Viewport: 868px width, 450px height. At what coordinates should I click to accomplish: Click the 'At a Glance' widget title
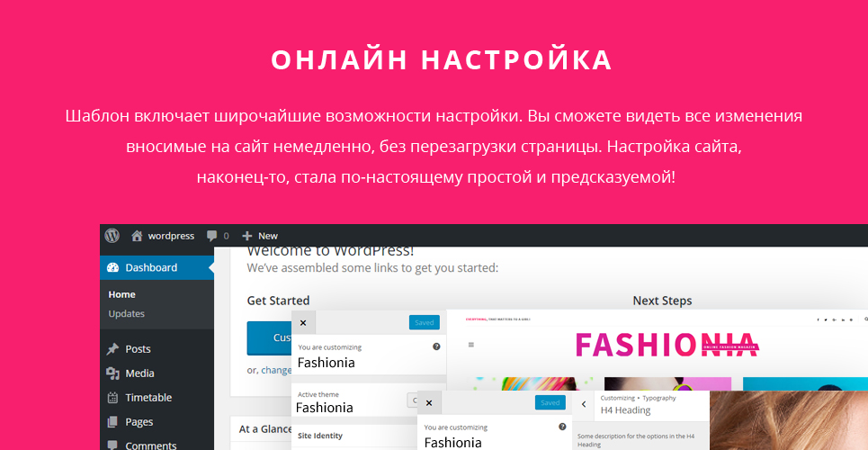pos(265,429)
